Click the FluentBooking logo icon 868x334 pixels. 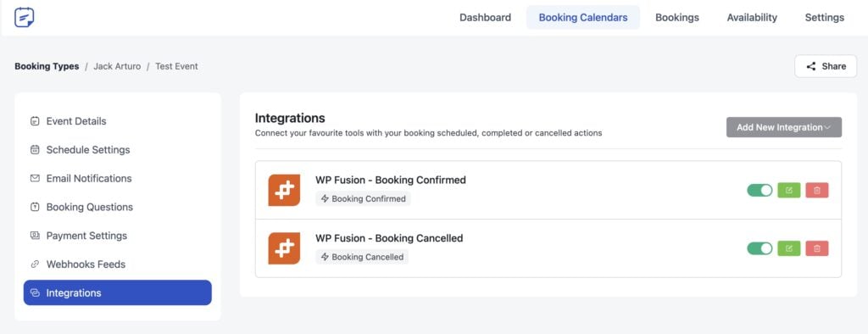pos(25,17)
